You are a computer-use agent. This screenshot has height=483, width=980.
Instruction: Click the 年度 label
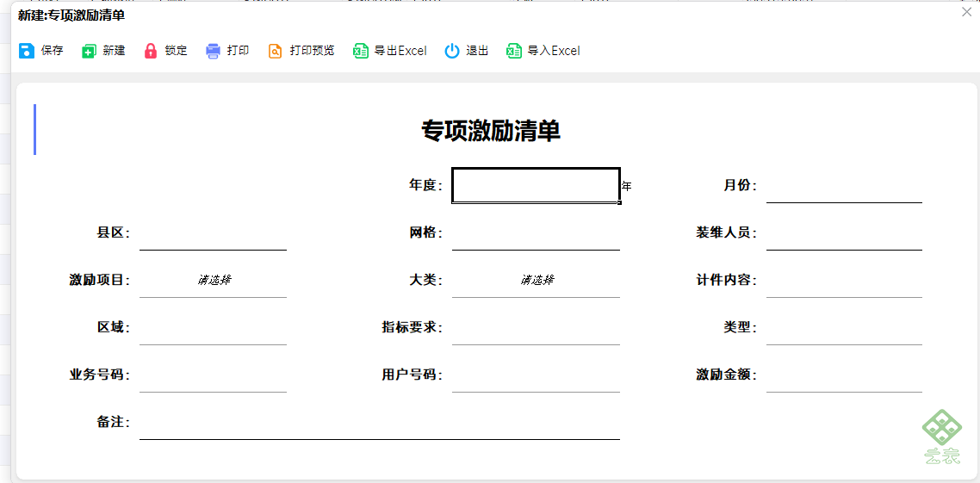[x=425, y=186]
